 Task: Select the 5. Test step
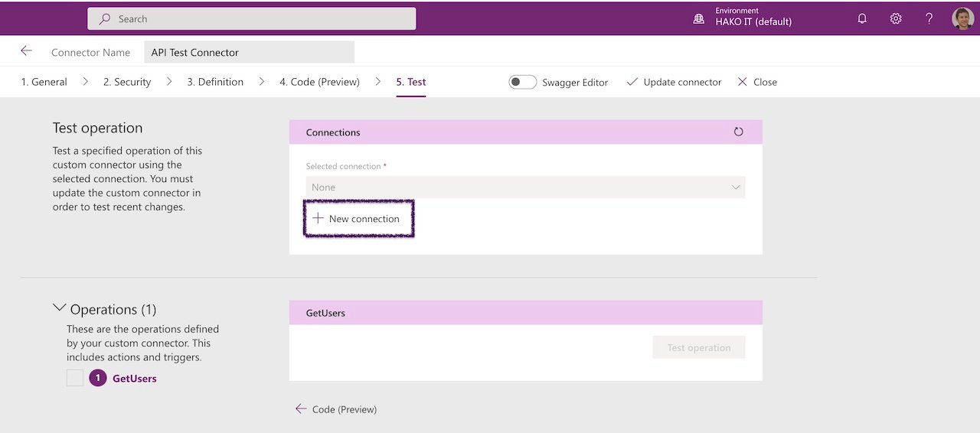pos(411,82)
